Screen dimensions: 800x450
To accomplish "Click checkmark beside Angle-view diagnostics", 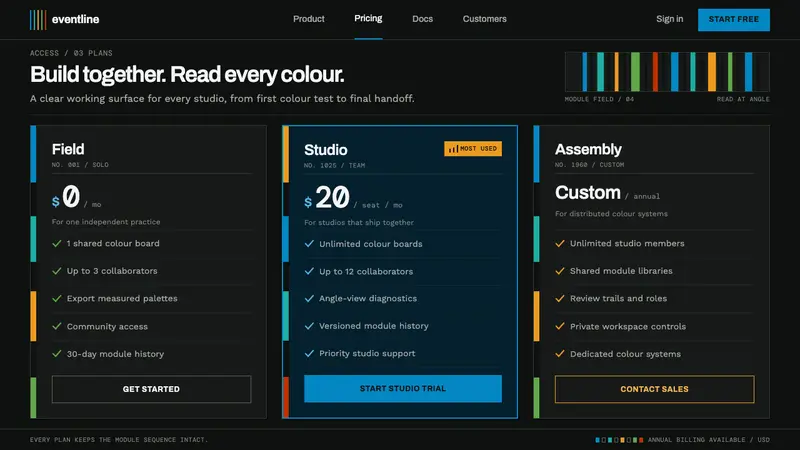I will click(x=309, y=298).
